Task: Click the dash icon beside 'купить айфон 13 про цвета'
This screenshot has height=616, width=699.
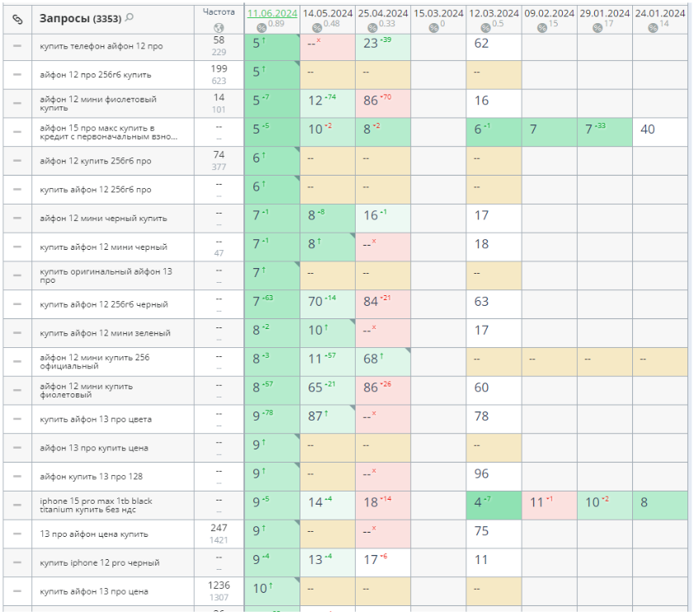Action: (x=17, y=419)
